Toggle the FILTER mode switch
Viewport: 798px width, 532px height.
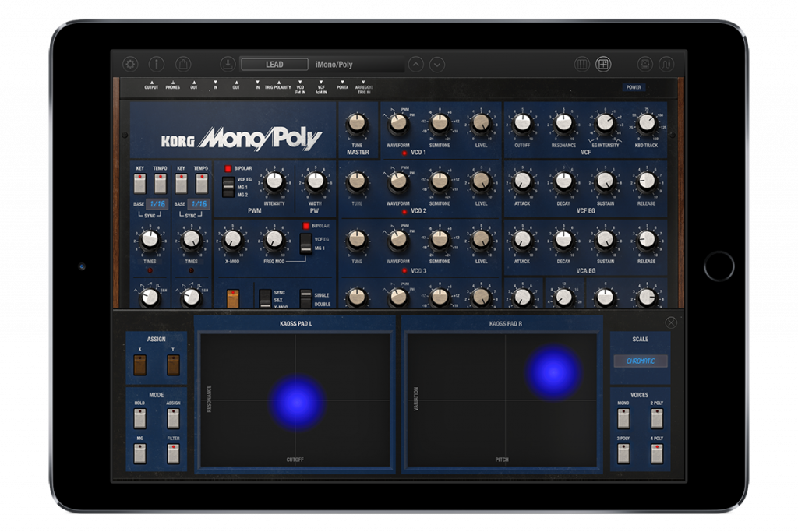[173, 453]
